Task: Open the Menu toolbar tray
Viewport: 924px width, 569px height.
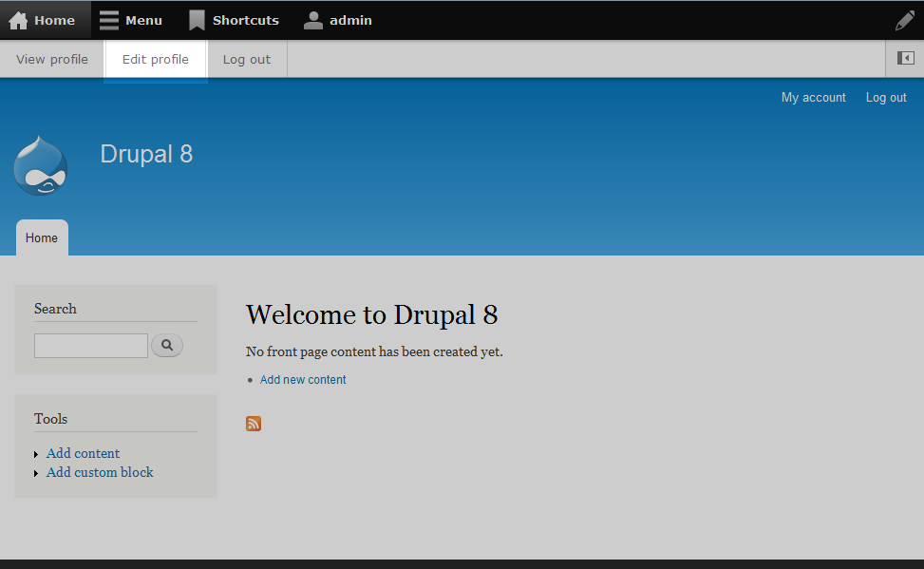Action: point(131,20)
